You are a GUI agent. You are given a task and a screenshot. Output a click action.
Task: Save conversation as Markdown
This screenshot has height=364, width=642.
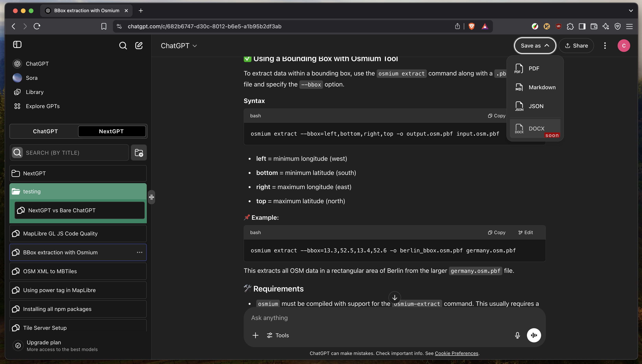click(x=535, y=87)
